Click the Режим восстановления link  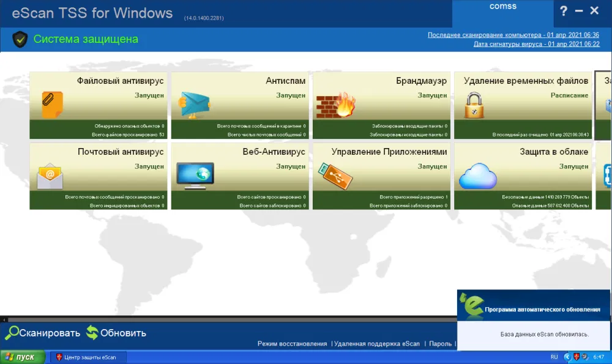293,344
